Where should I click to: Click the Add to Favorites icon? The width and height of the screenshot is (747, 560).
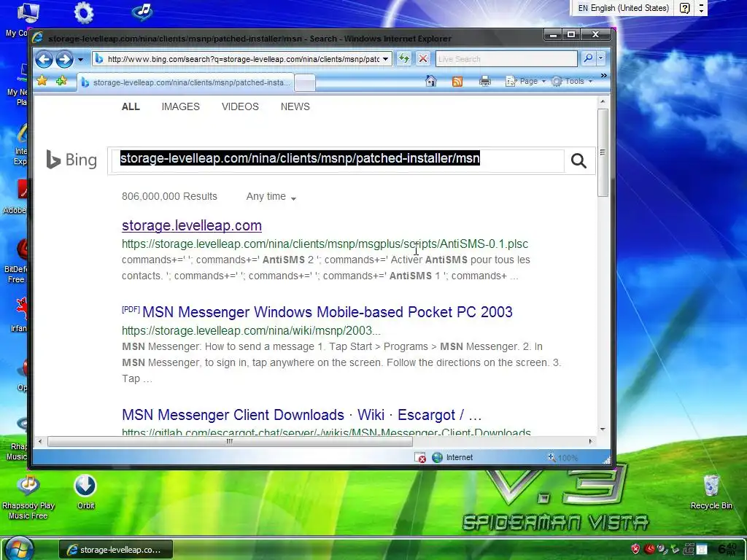[61, 81]
